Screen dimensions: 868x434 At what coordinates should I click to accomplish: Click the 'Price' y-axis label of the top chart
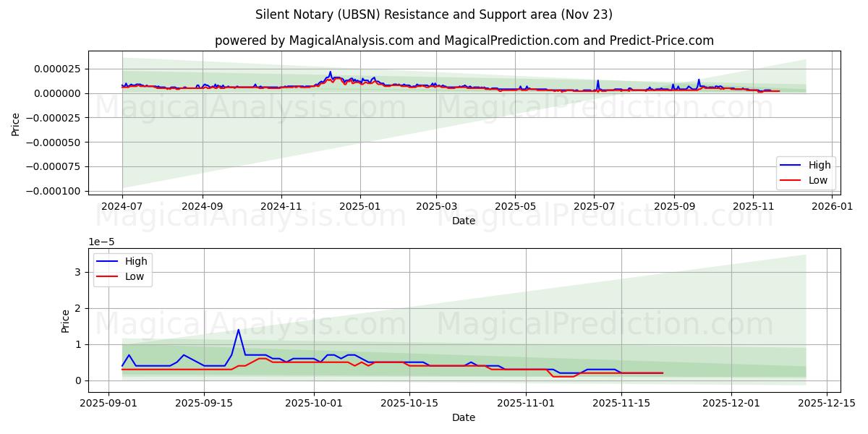click(15, 123)
